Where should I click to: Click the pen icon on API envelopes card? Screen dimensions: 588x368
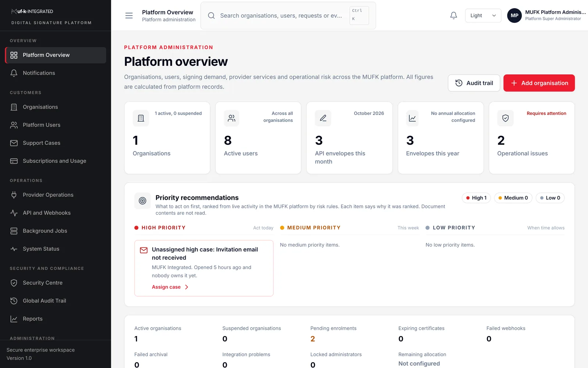click(323, 118)
